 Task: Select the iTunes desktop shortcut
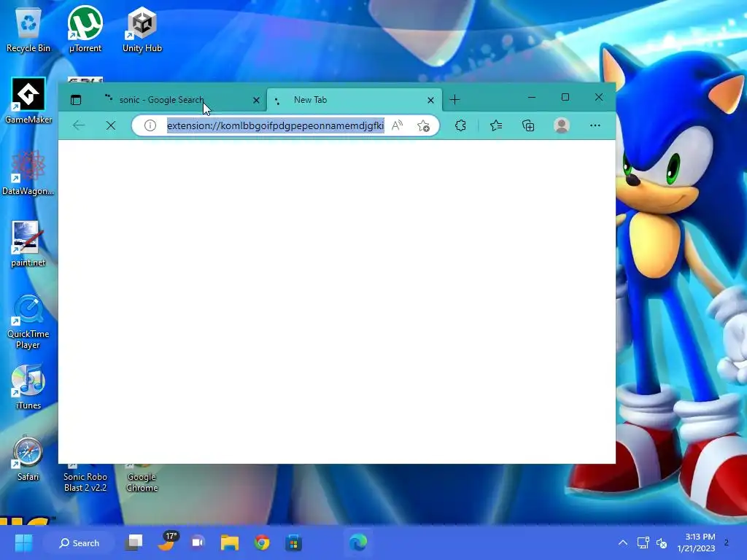click(x=28, y=387)
